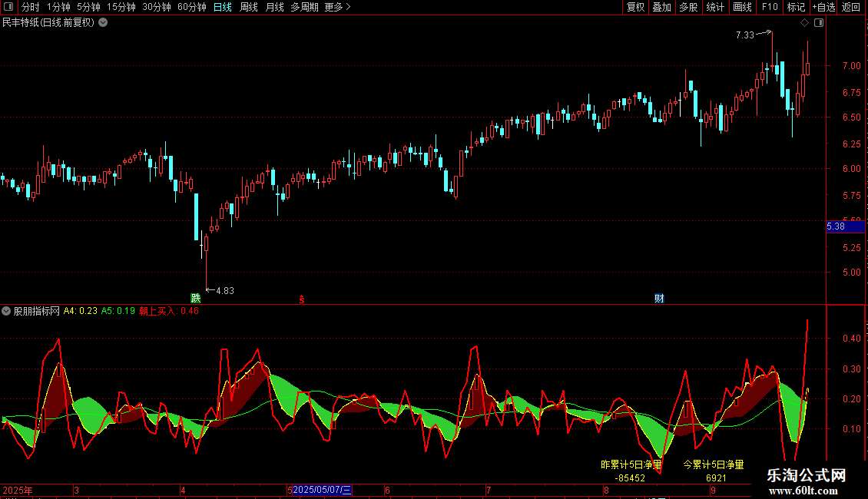The width and height of the screenshot is (868, 499).
Task: Click month 4 on the timeline
Action: pos(184,490)
